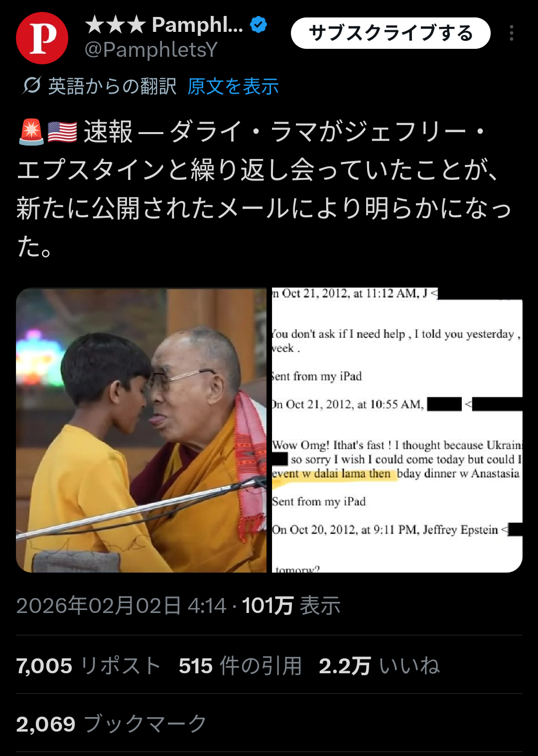Screen dimensions: 538x756
Task: Tap the siren emoji in the post
Action: pyautogui.click(x=31, y=132)
